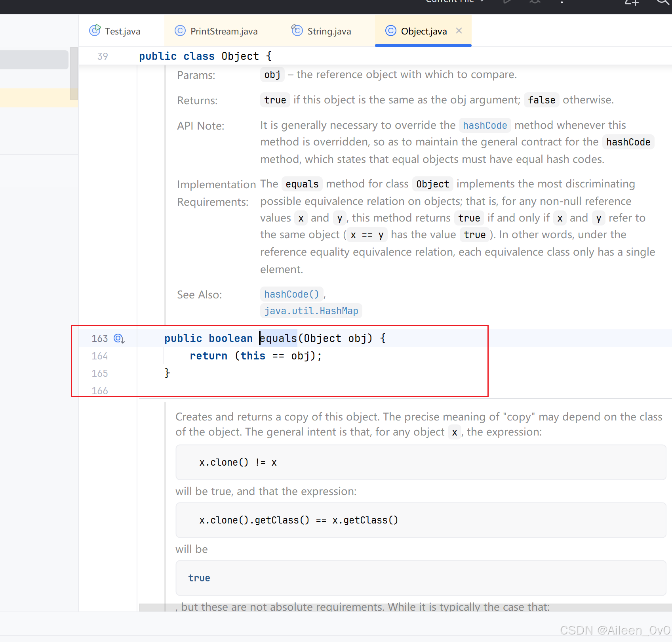Click the closing brace on line 165
The height and width of the screenshot is (642, 672).
167,373
